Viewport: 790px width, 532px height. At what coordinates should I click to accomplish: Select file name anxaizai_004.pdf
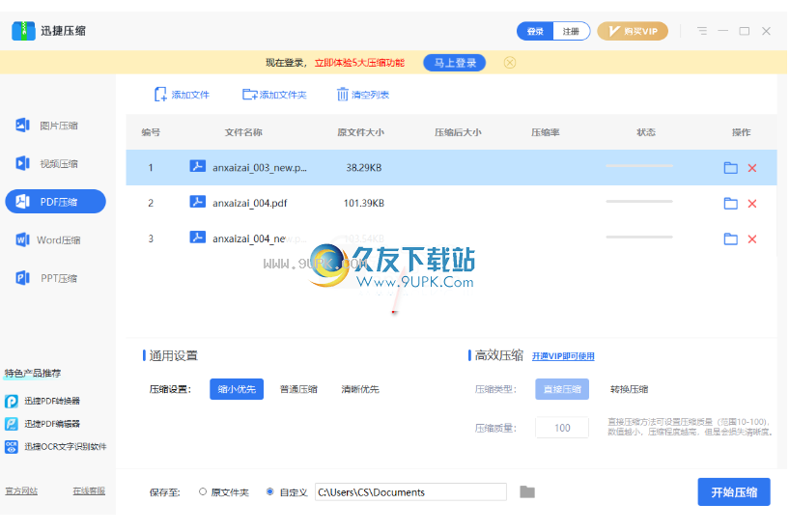click(249, 203)
